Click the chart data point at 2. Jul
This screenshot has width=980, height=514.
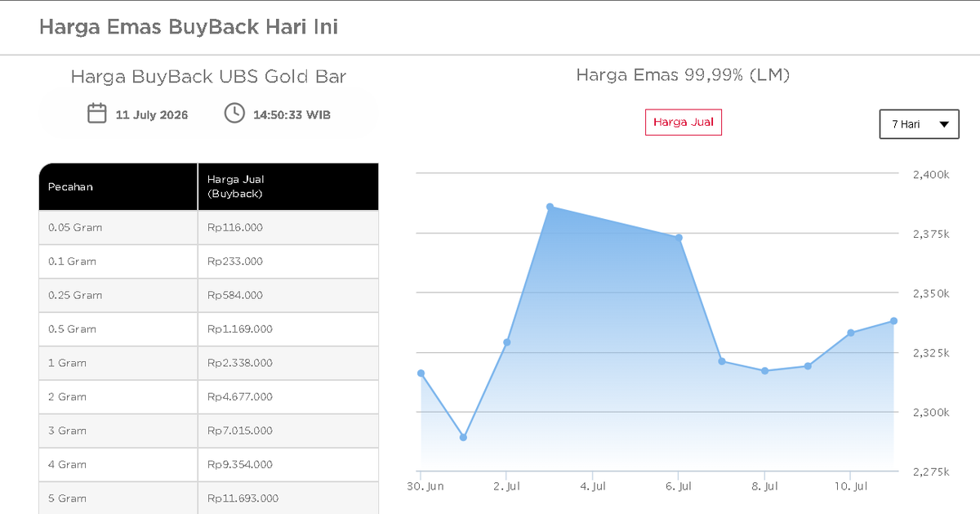pos(506,342)
